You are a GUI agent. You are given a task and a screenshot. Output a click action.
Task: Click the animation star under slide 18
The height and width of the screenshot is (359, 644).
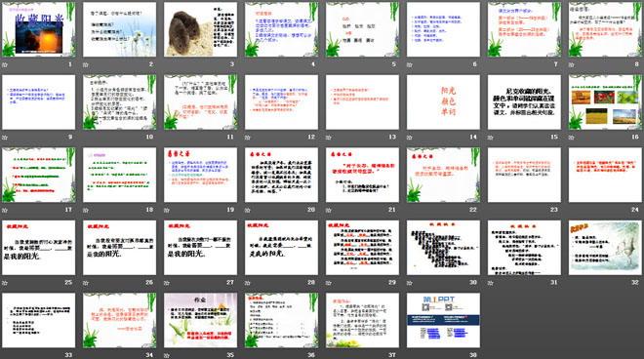86,210
